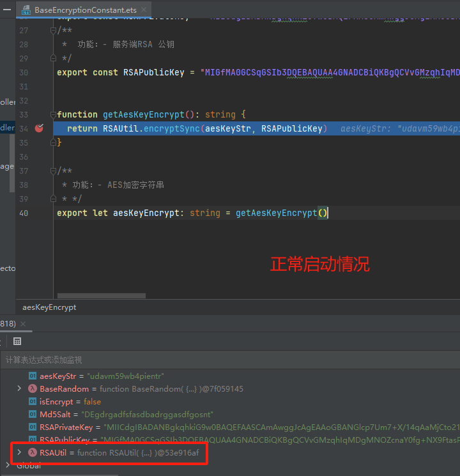Image resolution: width=460 pixels, height=476 pixels.
Task: Select the BaseEncryptionConstant.ets editor tab
Action: 84,10
